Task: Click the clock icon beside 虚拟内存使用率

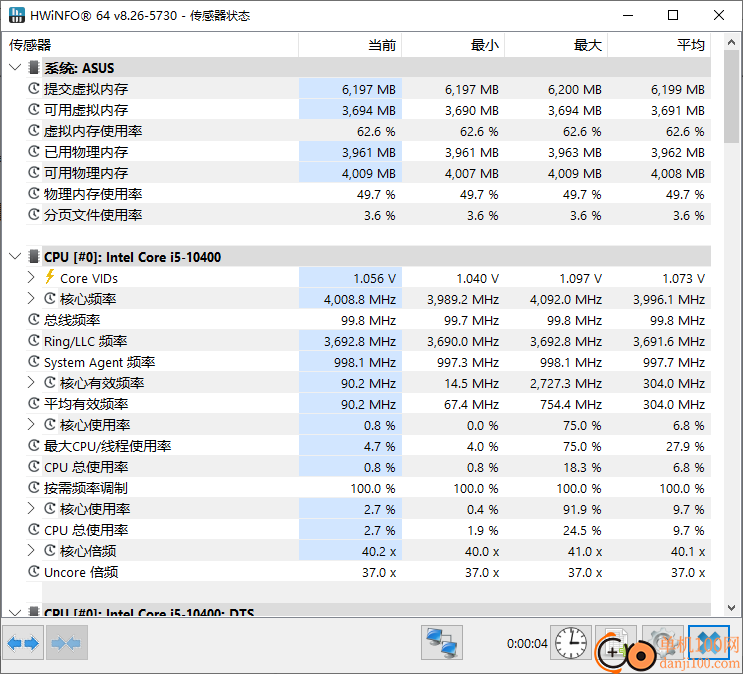Action: coord(34,130)
